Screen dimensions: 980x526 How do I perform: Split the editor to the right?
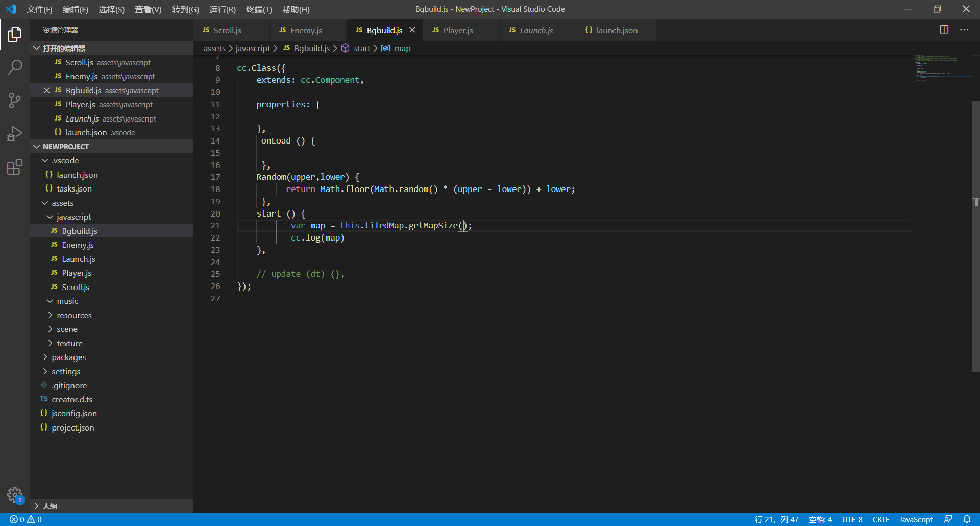(x=944, y=30)
